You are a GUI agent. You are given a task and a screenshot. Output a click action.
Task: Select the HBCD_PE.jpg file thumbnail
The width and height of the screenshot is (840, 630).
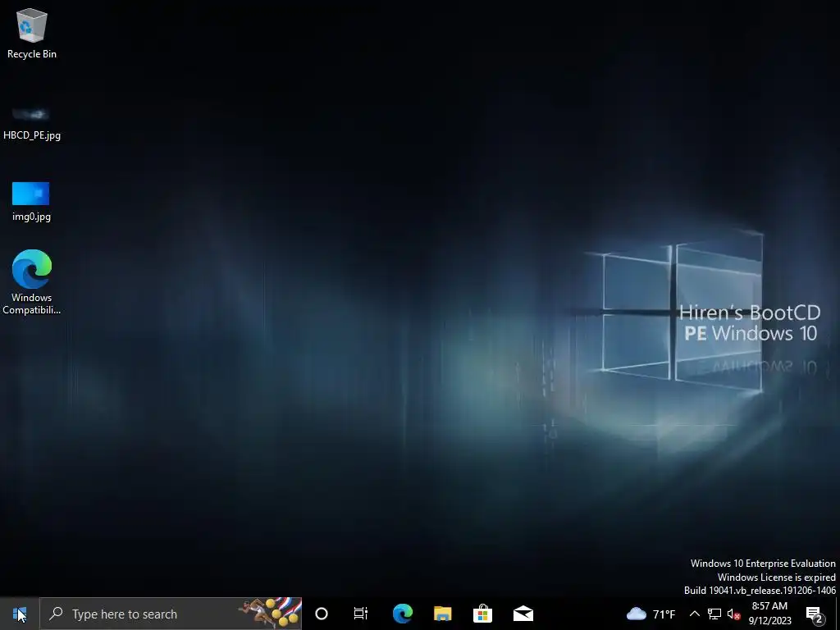(x=31, y=114)
